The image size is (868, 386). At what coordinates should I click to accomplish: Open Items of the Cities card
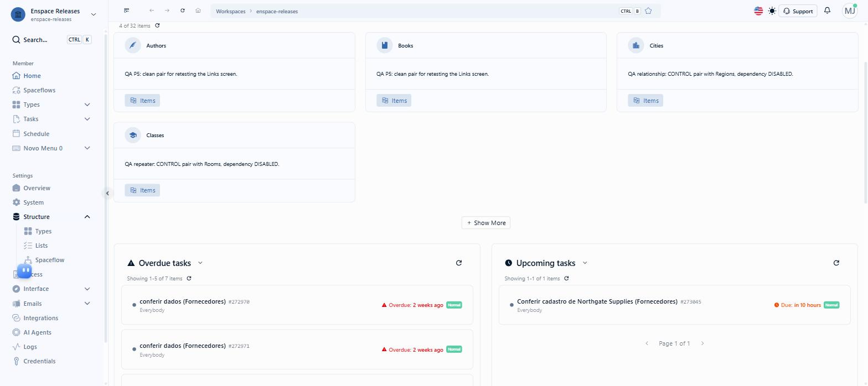tap(645, 101)
